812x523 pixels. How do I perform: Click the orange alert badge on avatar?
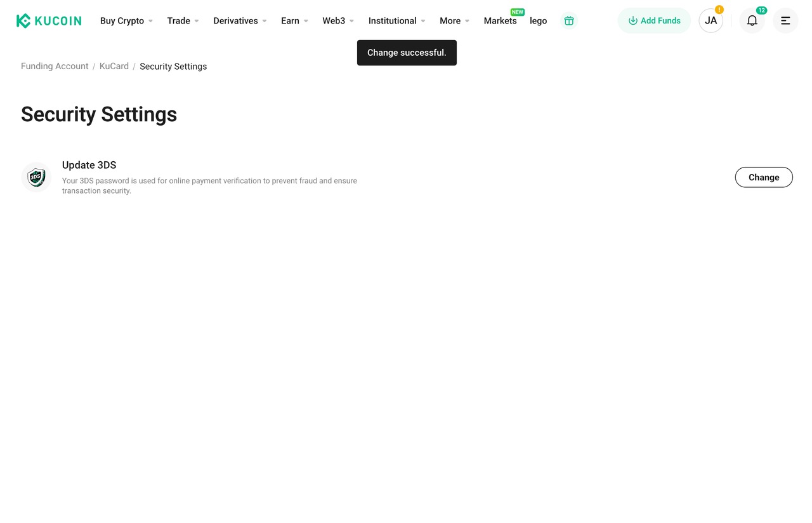[719, 10]
